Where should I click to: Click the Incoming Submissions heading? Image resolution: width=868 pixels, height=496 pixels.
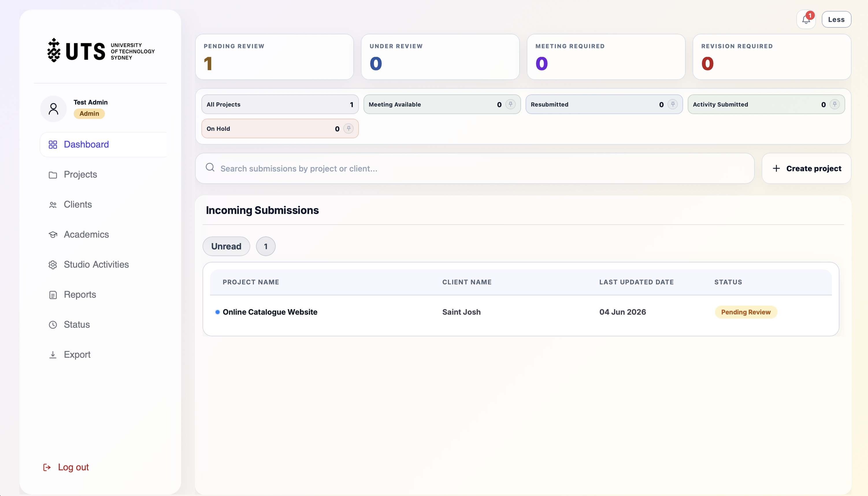(262, 210)
